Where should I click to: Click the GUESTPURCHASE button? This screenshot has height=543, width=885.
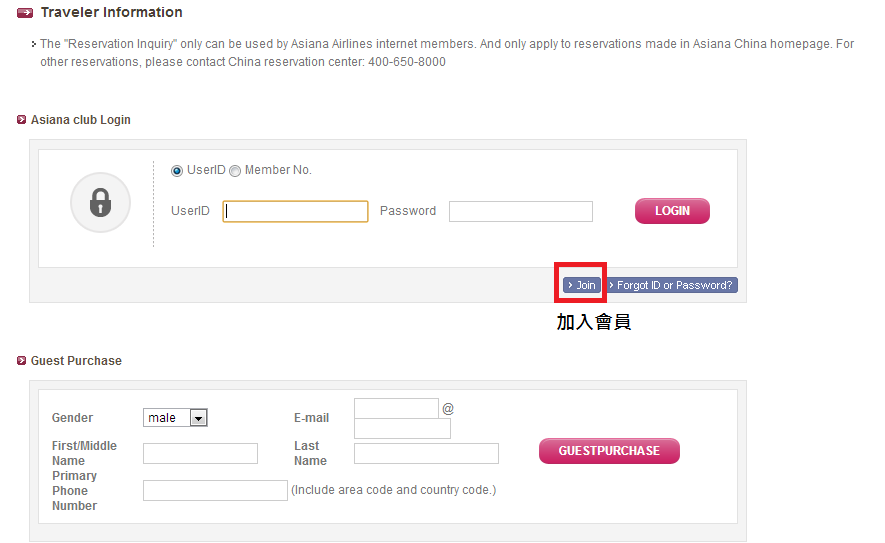coord(609,450)
